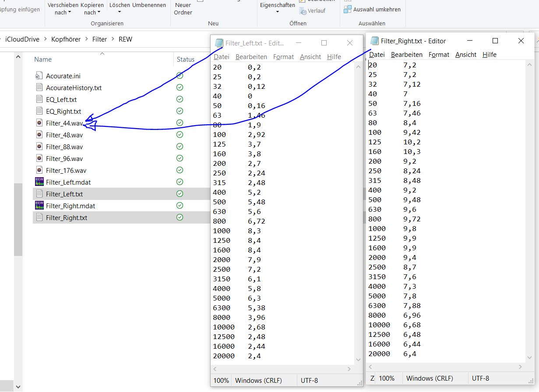Click Auswahl umkehren button label
The image size is (539, 392).
377,9
